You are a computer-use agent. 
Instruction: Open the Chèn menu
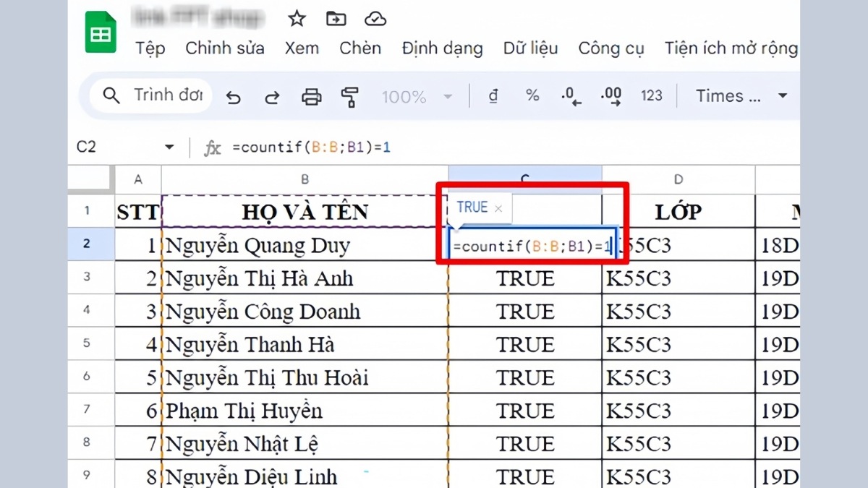(360, 48)
